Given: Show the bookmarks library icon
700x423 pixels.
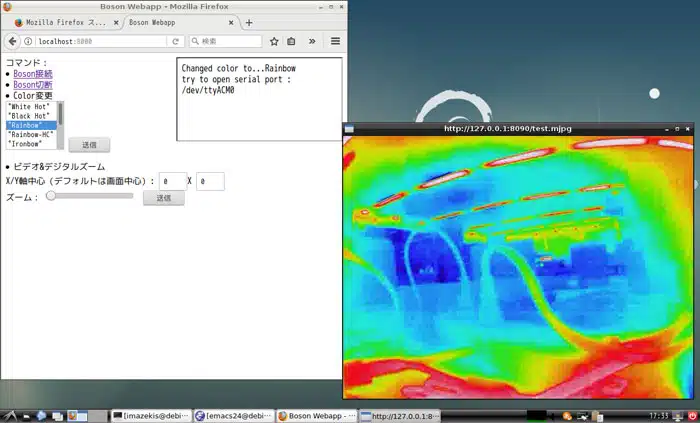Looking at the screenshot, I should click(x=291, y=41).
